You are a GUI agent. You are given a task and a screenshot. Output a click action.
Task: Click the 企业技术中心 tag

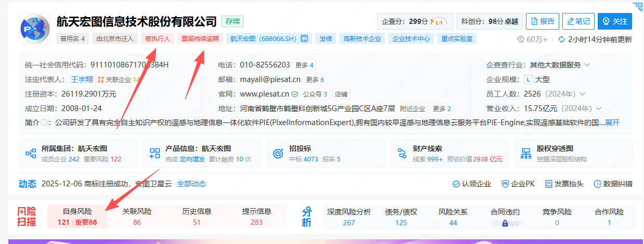tap(411, 38)
